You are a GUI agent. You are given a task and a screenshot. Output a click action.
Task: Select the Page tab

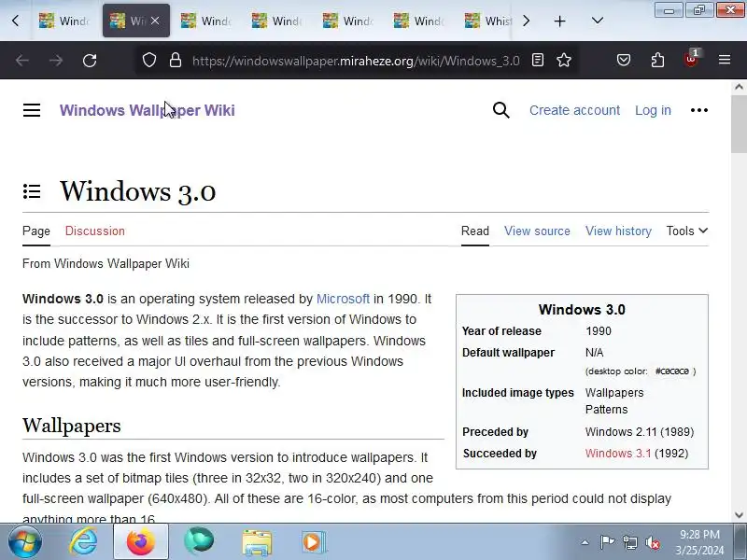[36, 231]
